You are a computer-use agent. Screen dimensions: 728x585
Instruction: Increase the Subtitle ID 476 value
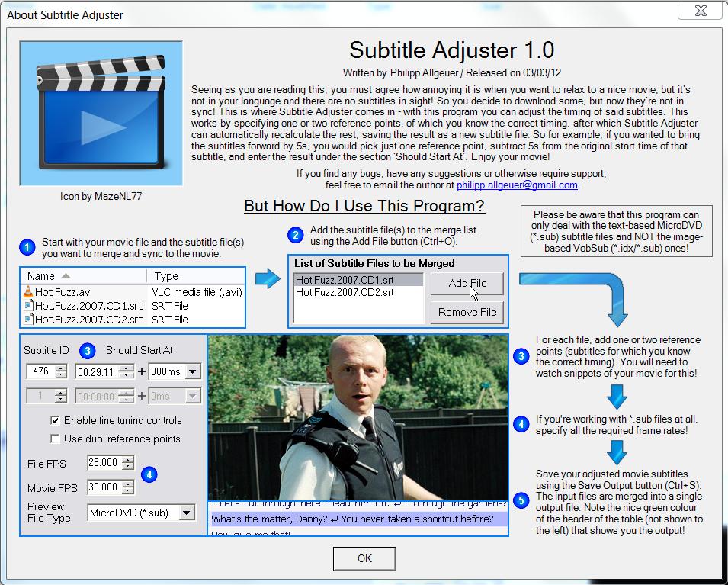pyautogui.click(x=61, y=368)
